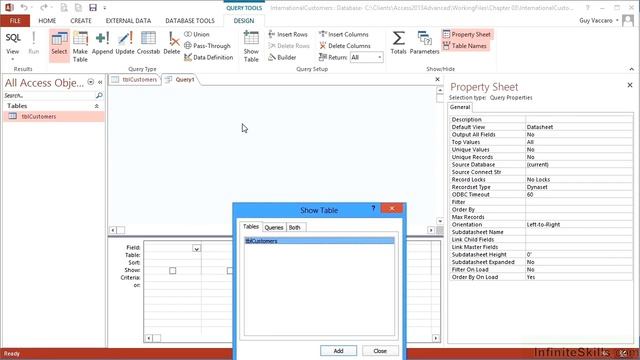
Task: Collapse the Tables group in navigation
Action: pos(97,106)
